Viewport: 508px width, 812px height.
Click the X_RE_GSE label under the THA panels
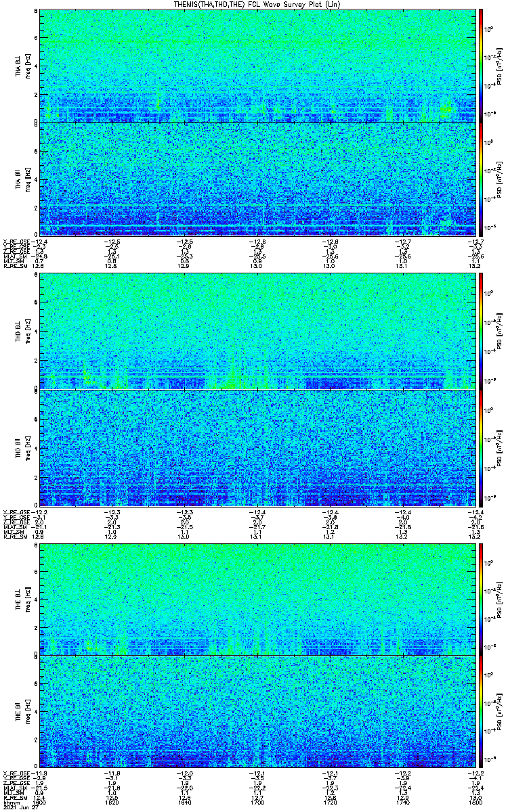pyautogui.click(x=16, y=242)
